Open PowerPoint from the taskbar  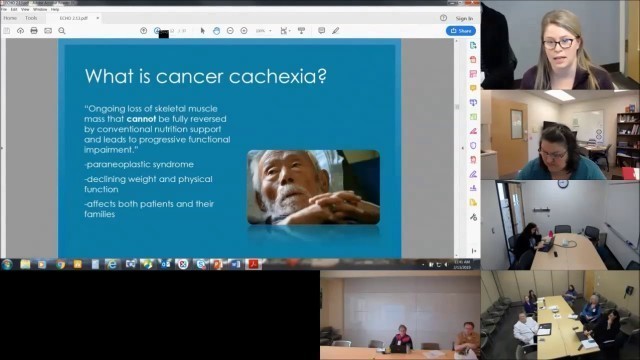[x=218, y=264]
